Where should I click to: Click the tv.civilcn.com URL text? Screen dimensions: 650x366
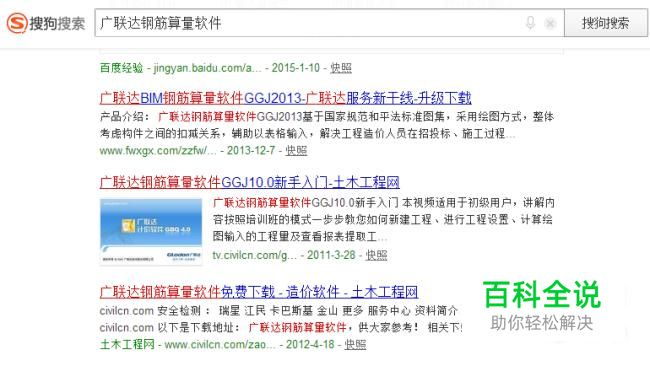click(x=255, y=255)
